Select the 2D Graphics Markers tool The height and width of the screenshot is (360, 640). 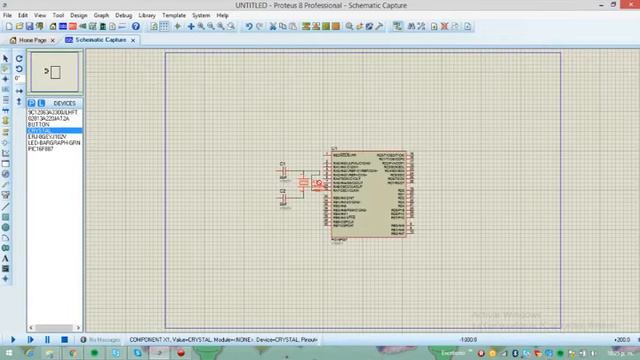pyautogui.click(x=5, y=279)
